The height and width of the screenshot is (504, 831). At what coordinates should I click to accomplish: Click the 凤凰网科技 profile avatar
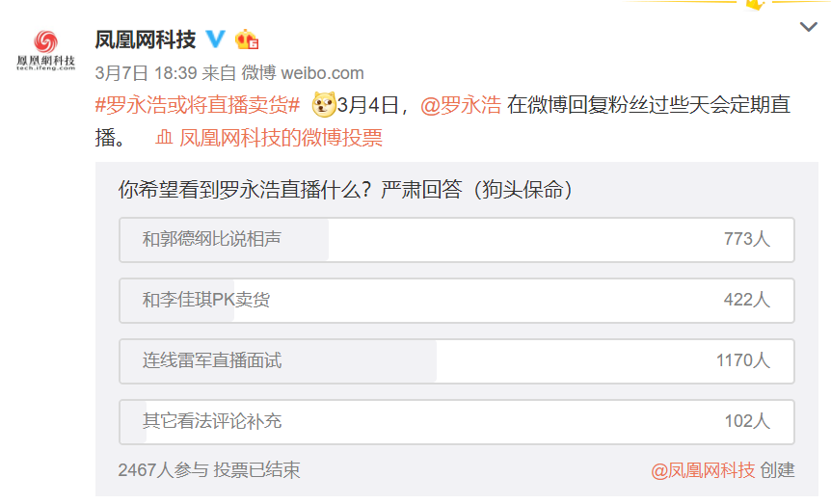(x=45, y=50)
